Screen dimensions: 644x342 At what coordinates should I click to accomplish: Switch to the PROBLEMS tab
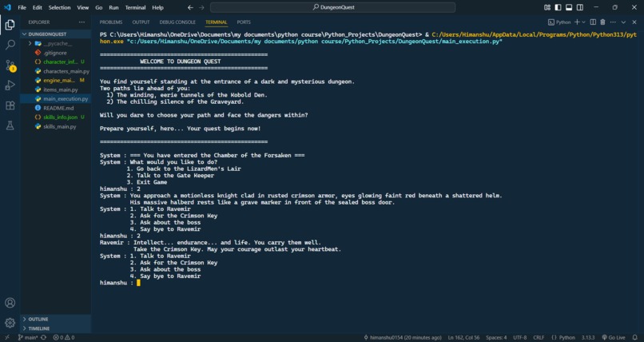[x=111, y=22]
